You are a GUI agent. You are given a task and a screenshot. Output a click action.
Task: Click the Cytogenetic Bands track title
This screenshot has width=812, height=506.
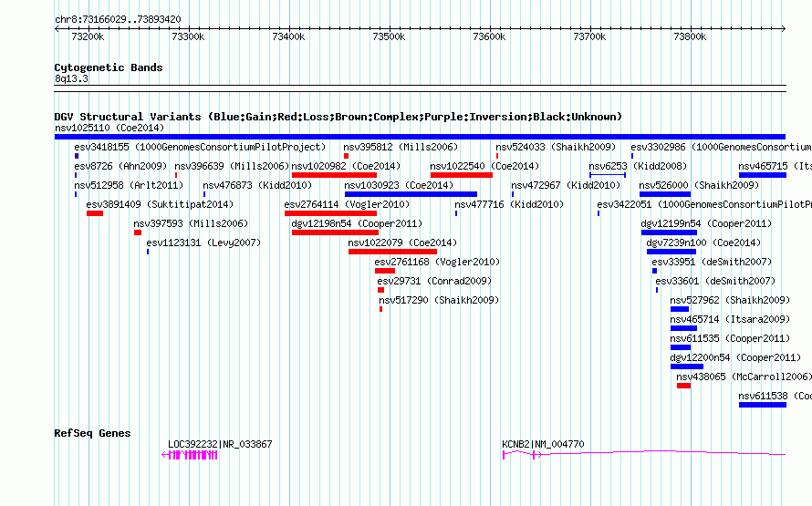(x=109, y=67)
